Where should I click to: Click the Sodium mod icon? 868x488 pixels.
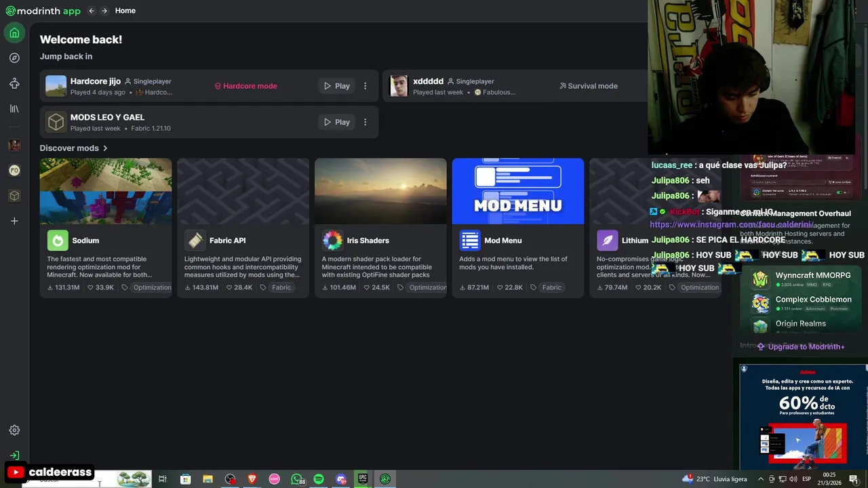[58, 241]
